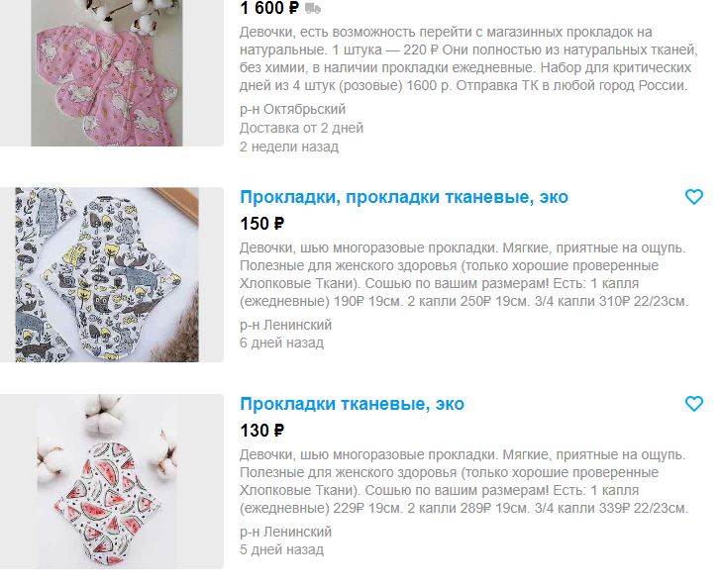Click the delivery truck icon beside 1 600 ₽

pyautogui.click(x=313, y=7)
